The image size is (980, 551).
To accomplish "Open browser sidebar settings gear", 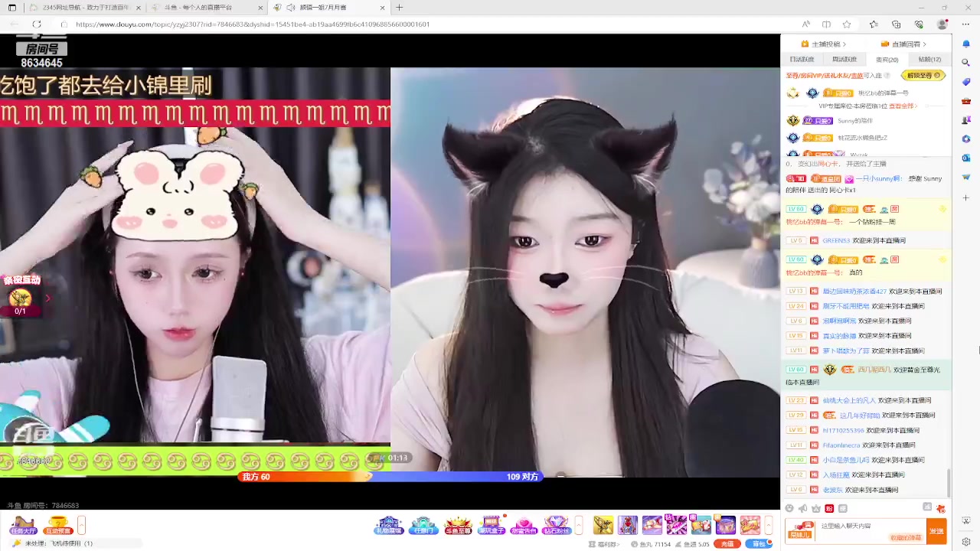I will coord(966,542).
